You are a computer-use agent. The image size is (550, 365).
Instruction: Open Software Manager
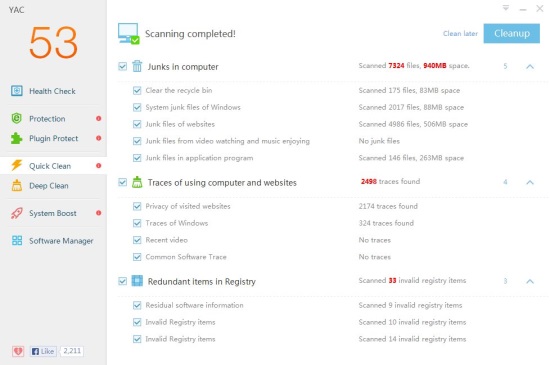pos(53,241)
